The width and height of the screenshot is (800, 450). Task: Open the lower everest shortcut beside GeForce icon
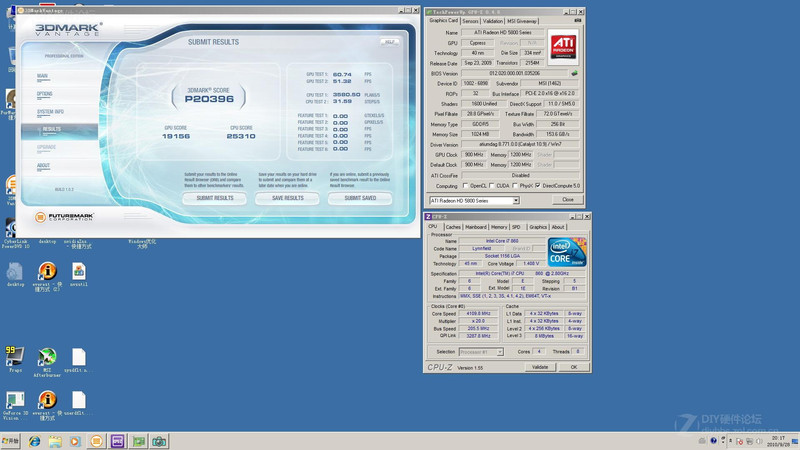point(47,401)
